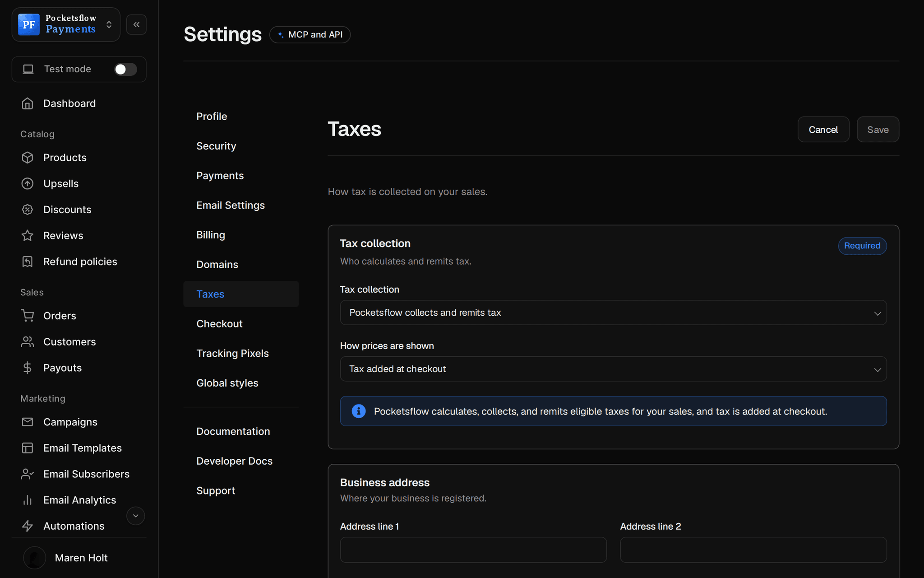Click the Email Analytics bar chart icon
924x578 pixels.
point(28,500)
